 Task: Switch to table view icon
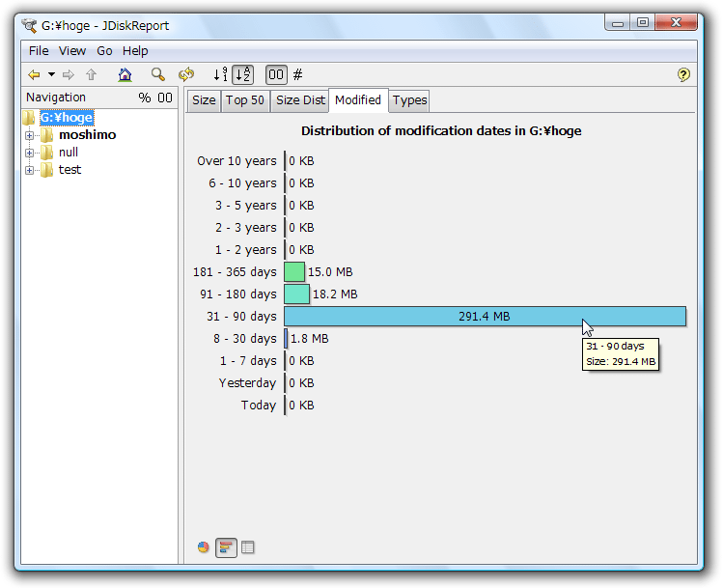[x=248, y=547]
